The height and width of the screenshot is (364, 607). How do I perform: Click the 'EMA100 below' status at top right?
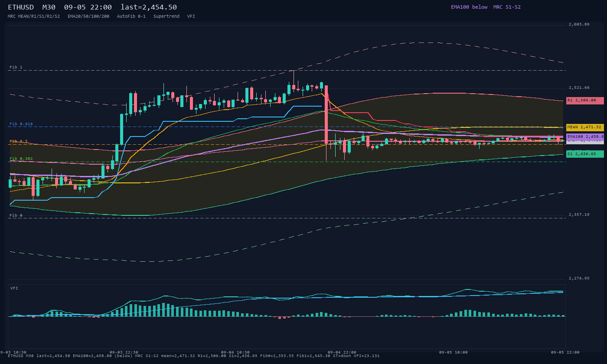pyautogui.click(x=469, y=7)
